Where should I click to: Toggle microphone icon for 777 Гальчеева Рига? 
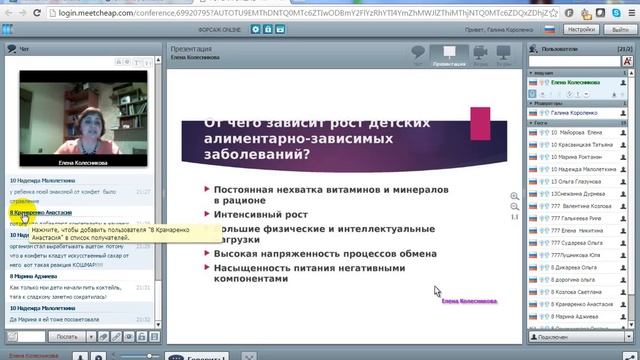(x=542, y=218)
